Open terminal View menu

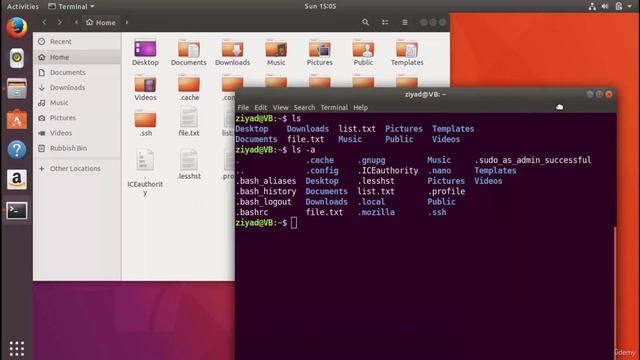coord(280,107)
